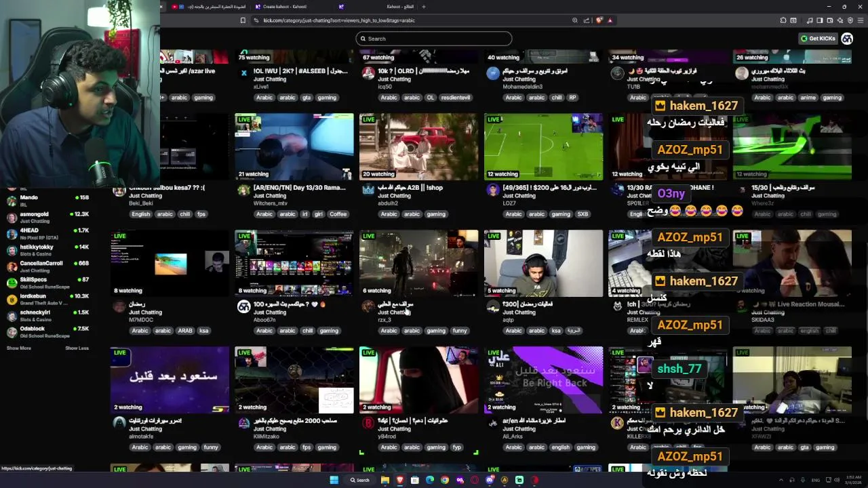Click Get KICKs button
This screenshot has height=488, width=868.
[817, 39]
